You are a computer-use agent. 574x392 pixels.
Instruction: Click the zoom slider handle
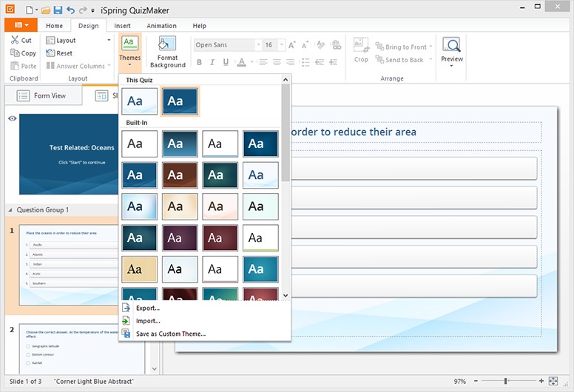pyautogui.click(x=505, y=381)
